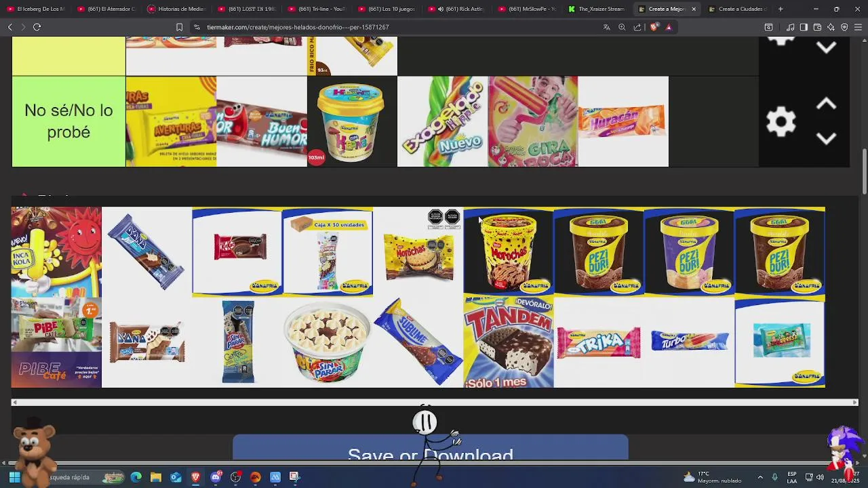Viewport: 868px width, 488px height.
Task: Open the EA app from taskbar
Action: (x=256, y=477)
